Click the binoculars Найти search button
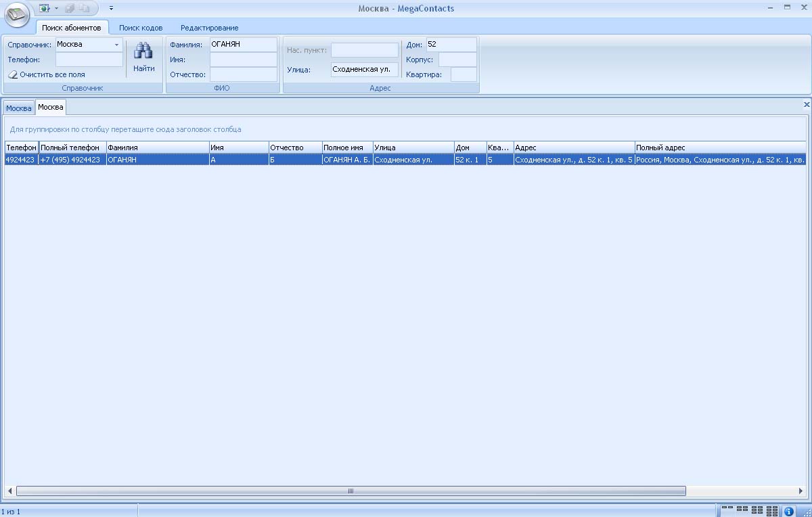812x517 pixels. click(143, 58)
